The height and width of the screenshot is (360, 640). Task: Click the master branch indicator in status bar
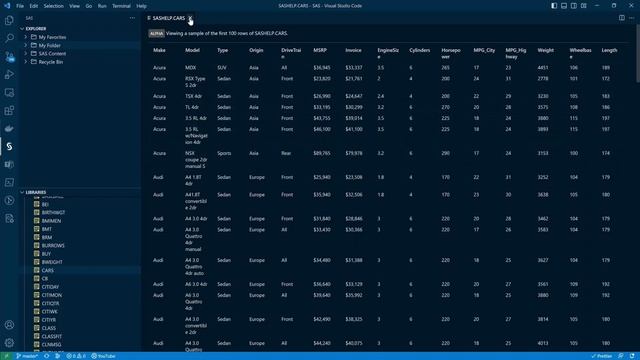(27, 356)
